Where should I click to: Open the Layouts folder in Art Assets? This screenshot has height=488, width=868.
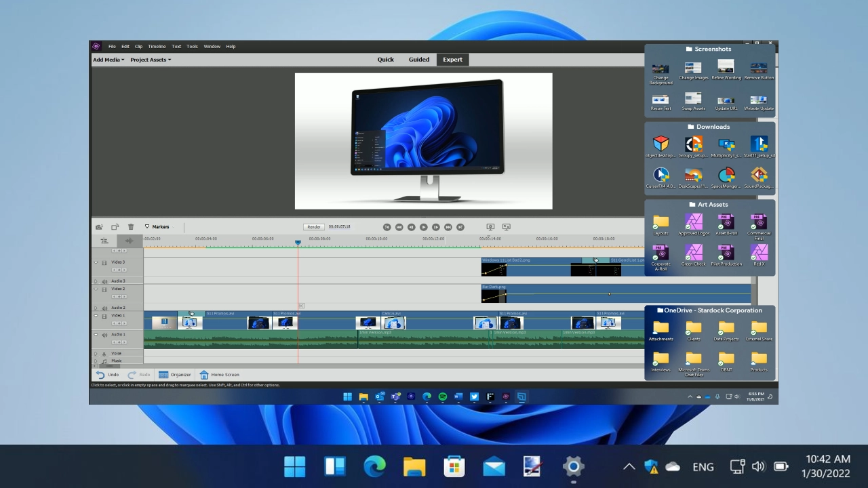click(x=660, y=224)
